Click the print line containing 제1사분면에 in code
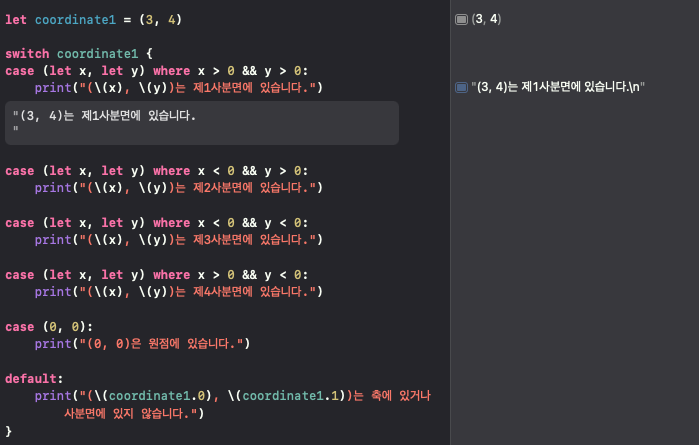This screenshot has width=699, height=445. pos(179,87)
